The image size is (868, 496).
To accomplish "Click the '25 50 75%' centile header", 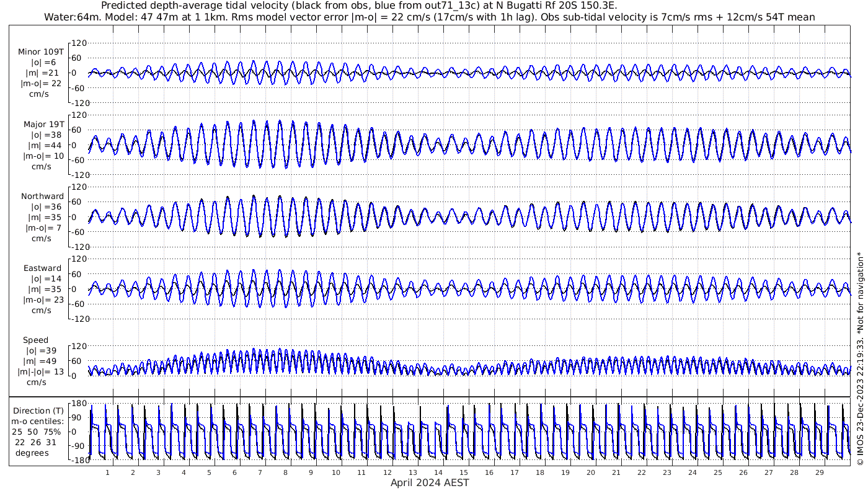I will click(36, 432).
